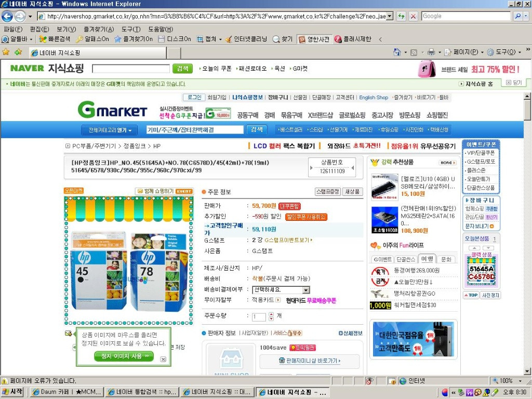Viewport: 532px width, 399px height.
Task: Click the Stop loading red X icon
Action: [x=413, y=16]
